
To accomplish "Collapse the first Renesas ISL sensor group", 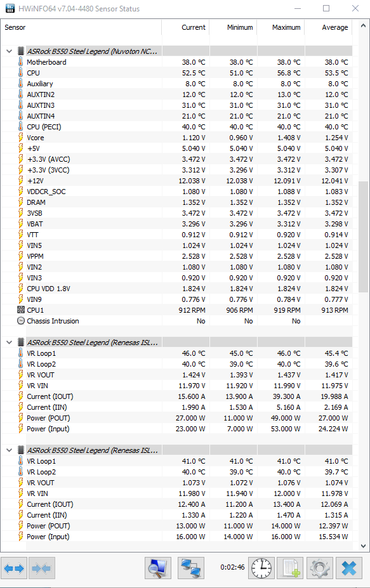I will 10,343.
